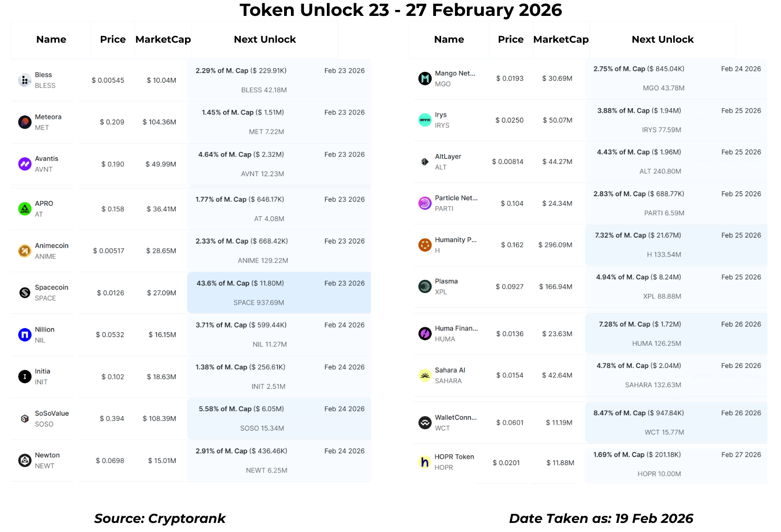Select the highlighted Spacecoin 43.6% unlock cell

279,293
